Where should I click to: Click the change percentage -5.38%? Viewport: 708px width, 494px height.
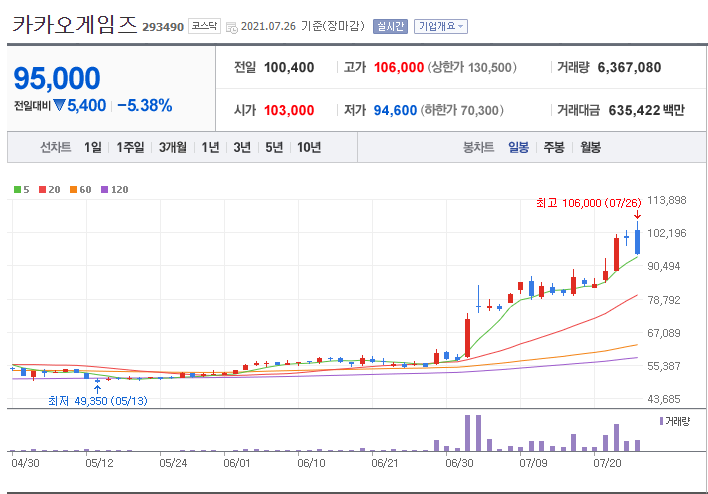pos(144,106)
